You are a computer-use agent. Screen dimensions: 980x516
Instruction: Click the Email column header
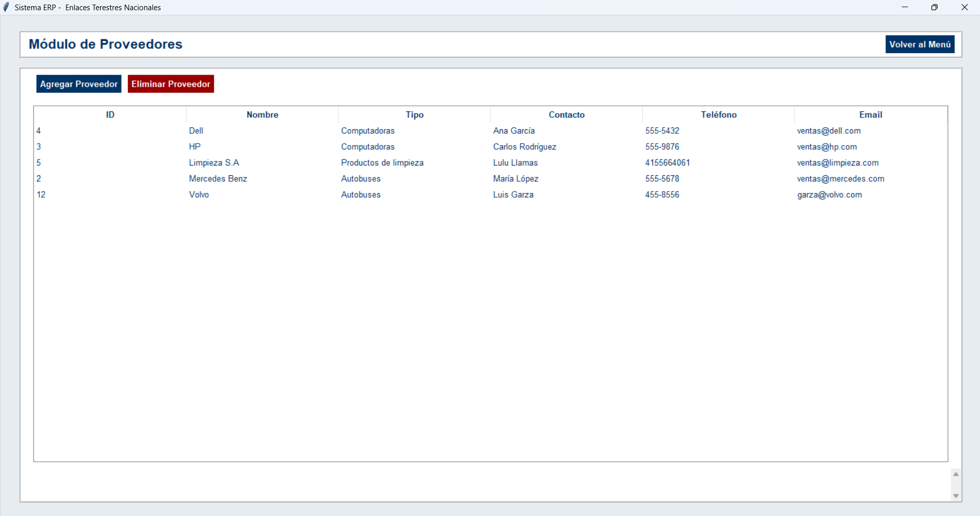(x=871, y=114)
